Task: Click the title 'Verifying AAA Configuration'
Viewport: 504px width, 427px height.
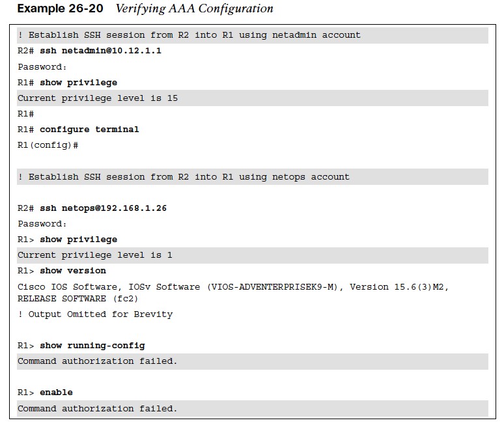Action: [195, 8]
